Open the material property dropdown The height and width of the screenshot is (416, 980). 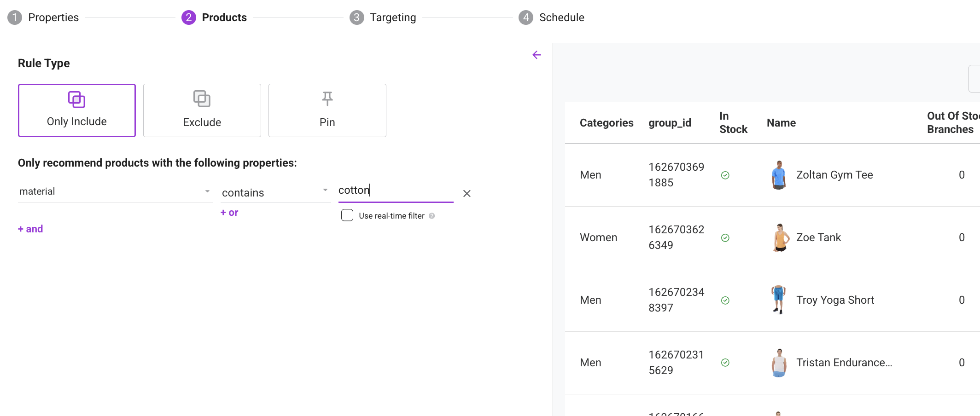coord(115,191)
